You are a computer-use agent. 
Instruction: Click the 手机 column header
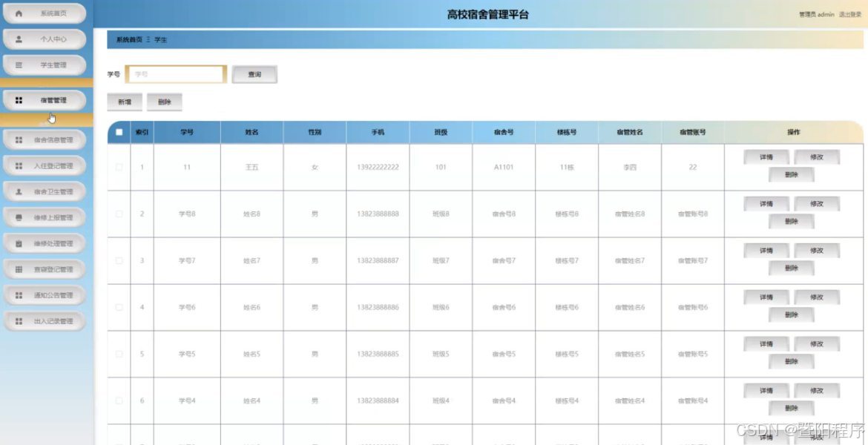click(x=378, y=132)
